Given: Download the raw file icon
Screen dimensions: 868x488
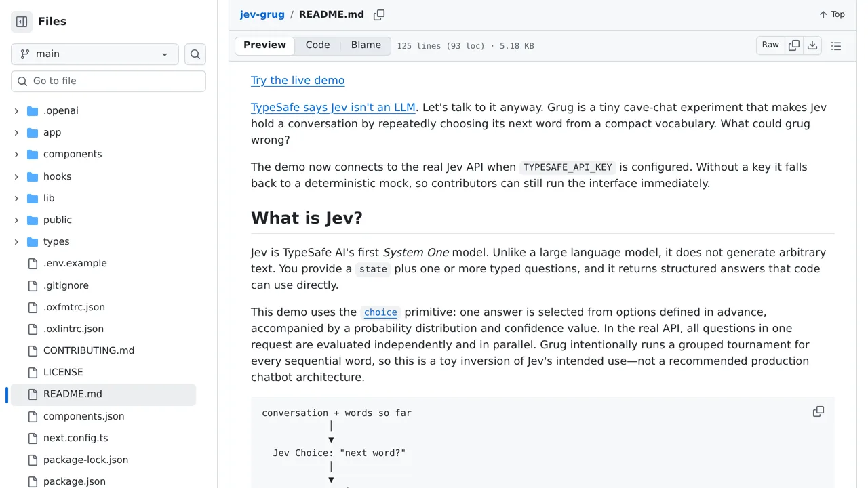Looking at the screenshot, I should coord(812,45).
